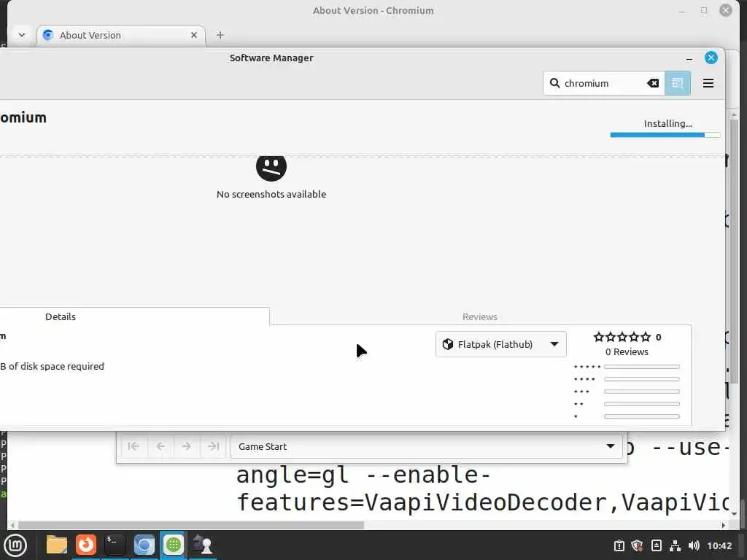The width and height of the screenshot is (747, 560).
Task: Click the 0 Reviews text
Action: pos(627,352)
